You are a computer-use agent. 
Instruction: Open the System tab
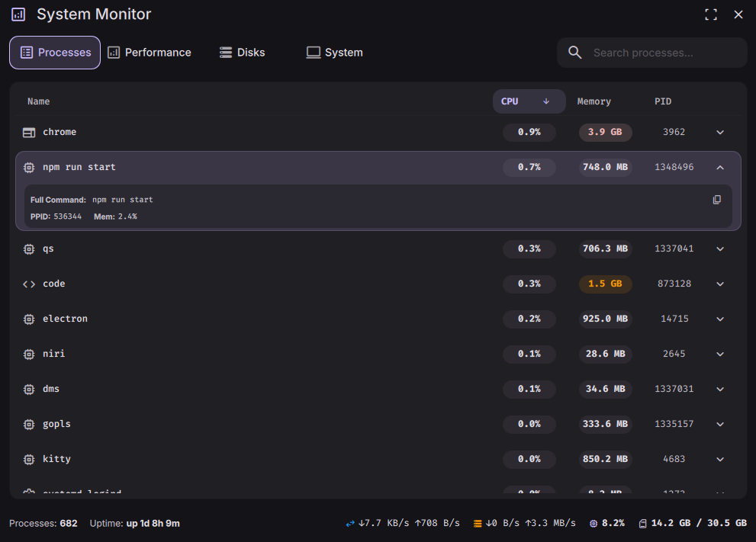334,53
